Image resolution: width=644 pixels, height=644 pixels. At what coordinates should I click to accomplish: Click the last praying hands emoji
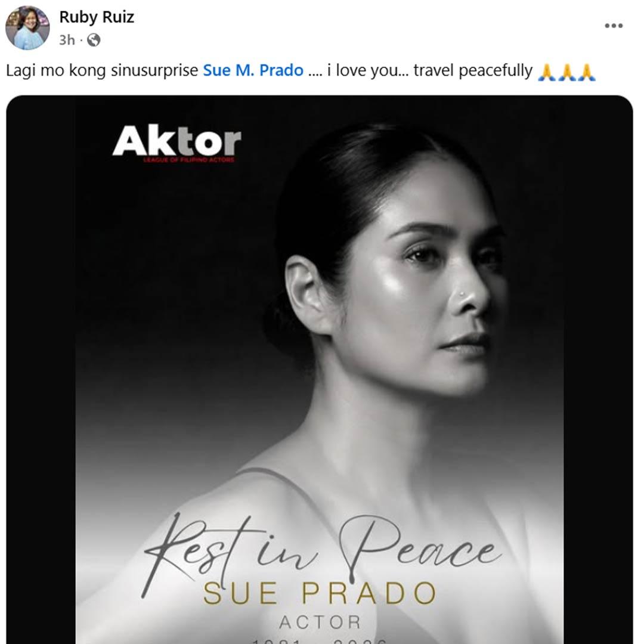pos(586,72)
